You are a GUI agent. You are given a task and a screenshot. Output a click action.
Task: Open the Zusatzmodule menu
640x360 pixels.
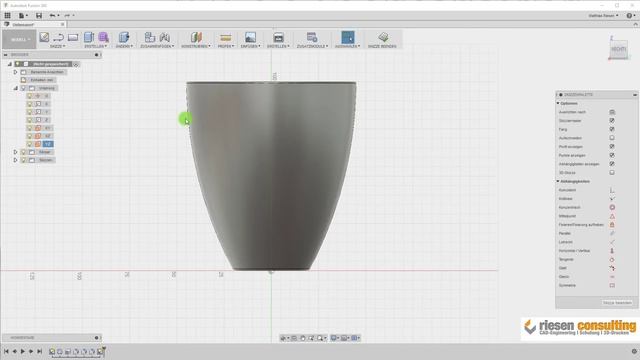312,46
